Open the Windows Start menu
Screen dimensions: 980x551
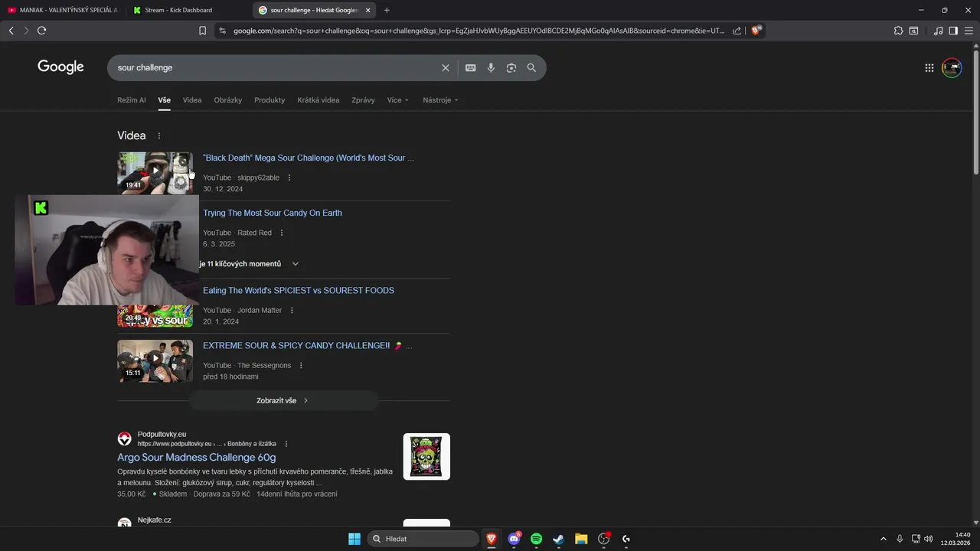click(x=354, y=539)
